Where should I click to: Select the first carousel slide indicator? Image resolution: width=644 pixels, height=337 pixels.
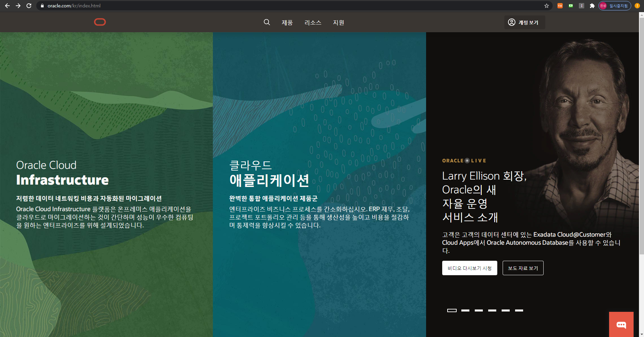pos(452,310)
